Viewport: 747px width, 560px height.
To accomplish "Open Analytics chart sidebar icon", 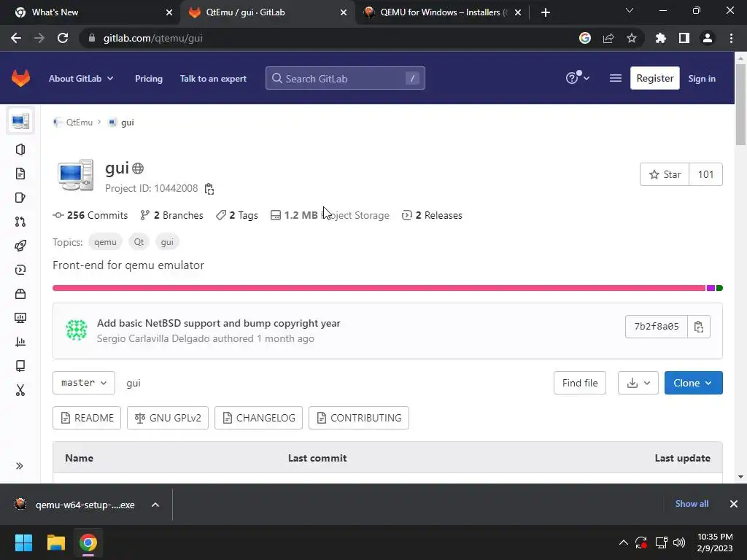I will click(x=20, y=342).
